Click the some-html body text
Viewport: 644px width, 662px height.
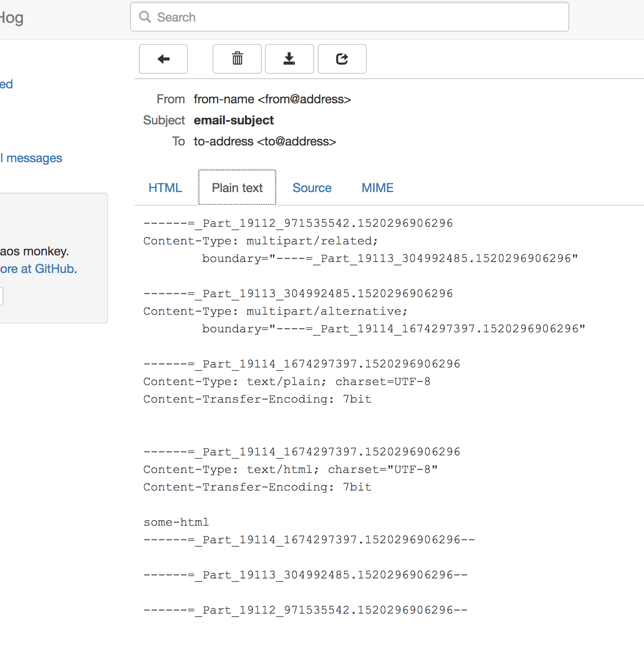(176, 522)
